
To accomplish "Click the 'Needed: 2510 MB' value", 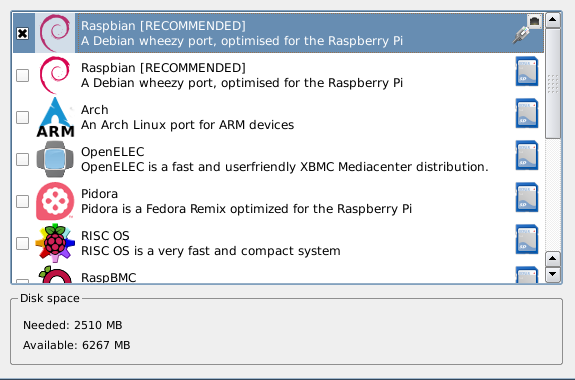I will [73, 325].
